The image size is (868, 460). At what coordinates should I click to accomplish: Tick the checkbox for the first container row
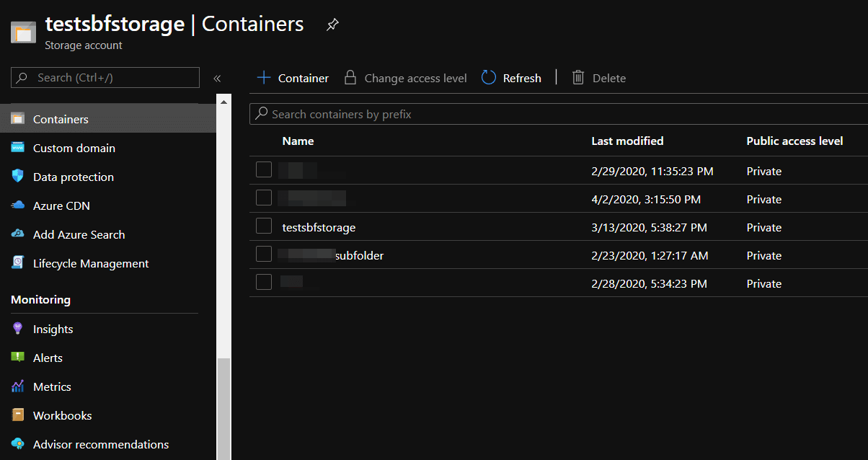click(264, 169)
